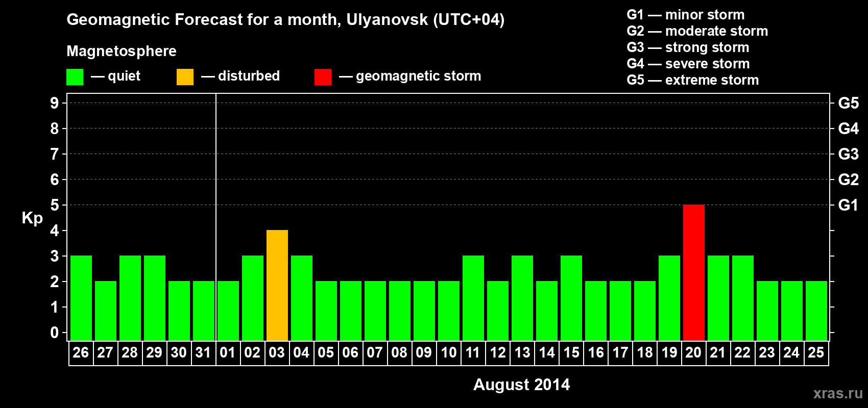The width and height of the screenshot is (868, 408).
Task: Click the 'G2 — moderate storm' legend text
Action: (697, 31)
